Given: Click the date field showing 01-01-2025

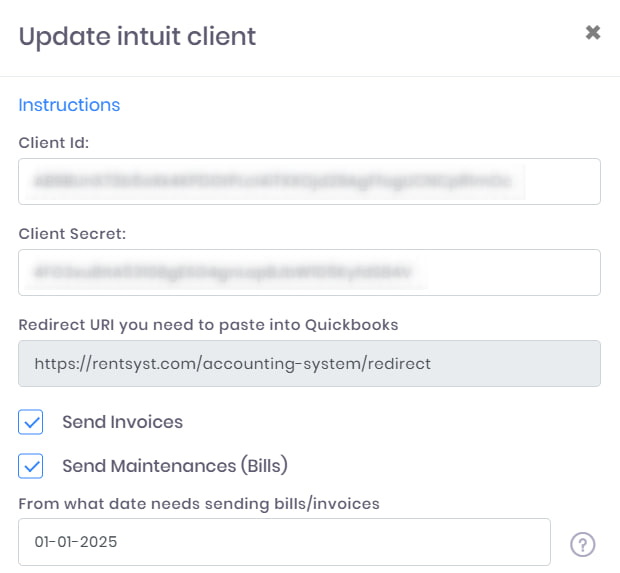Looking at the screenshot, I should [284, 542].
